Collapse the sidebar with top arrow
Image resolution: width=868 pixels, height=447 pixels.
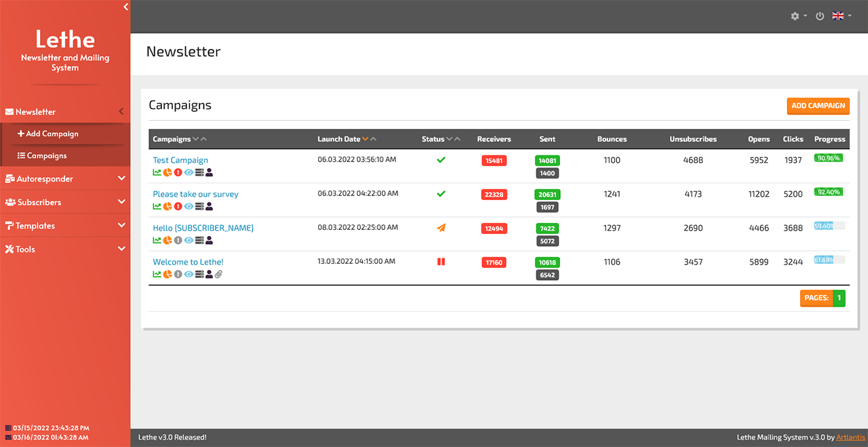pos(125,7)
